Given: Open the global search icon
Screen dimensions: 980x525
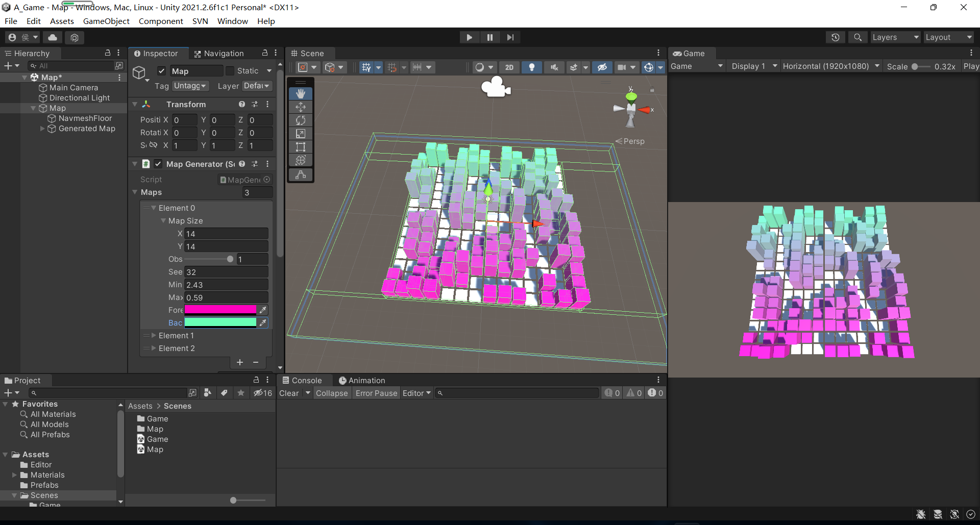Looking at the screenshot, I should click(x=858, y=37).
